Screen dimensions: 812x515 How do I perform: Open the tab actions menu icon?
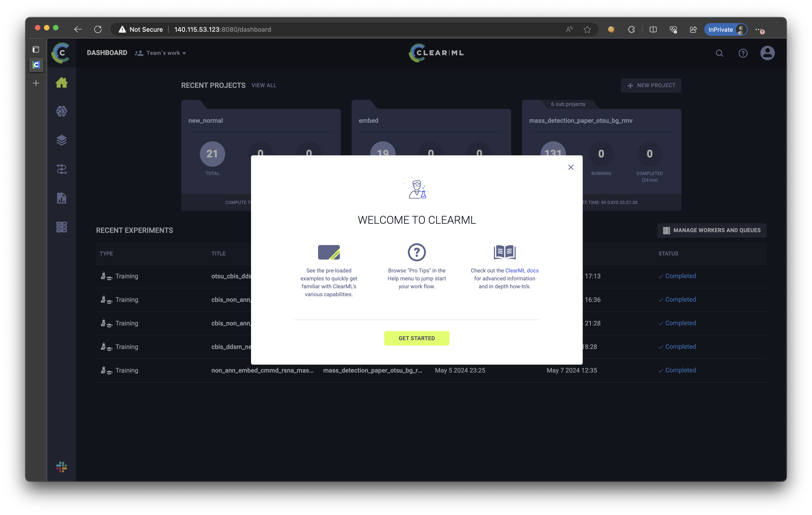coord(36,50)
